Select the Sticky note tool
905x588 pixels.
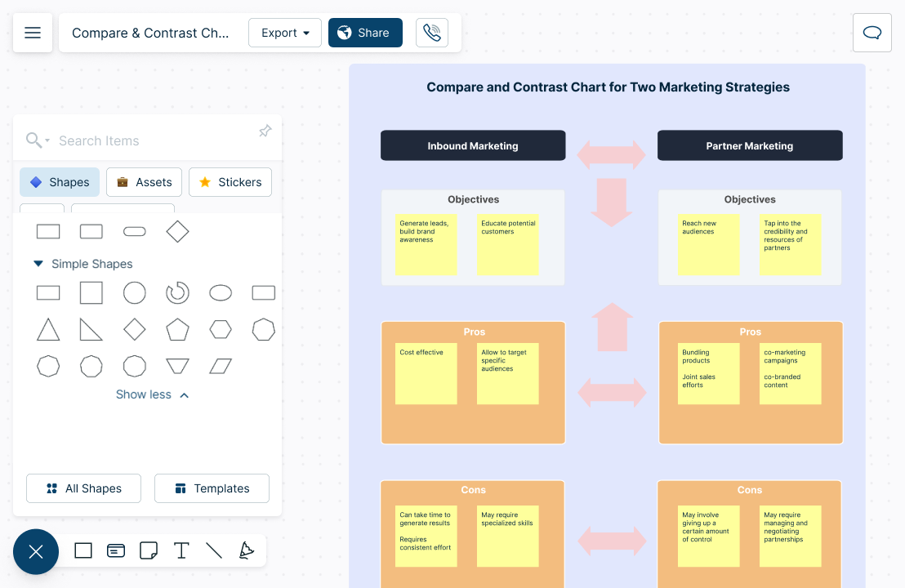pos(149,550)
